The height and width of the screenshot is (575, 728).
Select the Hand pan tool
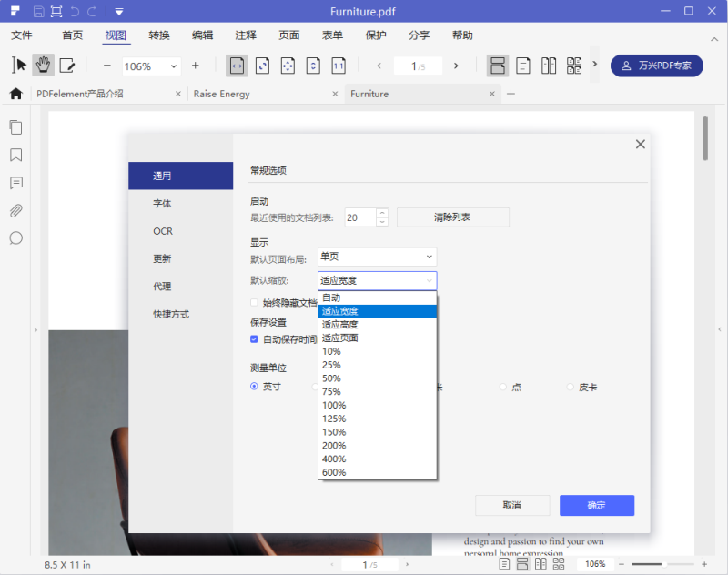pos(42,66)
